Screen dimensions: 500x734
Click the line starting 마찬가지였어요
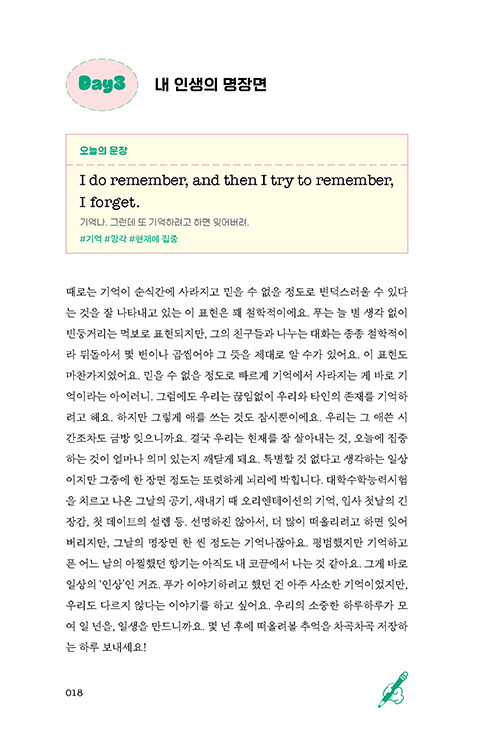pyautogui.click(x=236, y=375)
